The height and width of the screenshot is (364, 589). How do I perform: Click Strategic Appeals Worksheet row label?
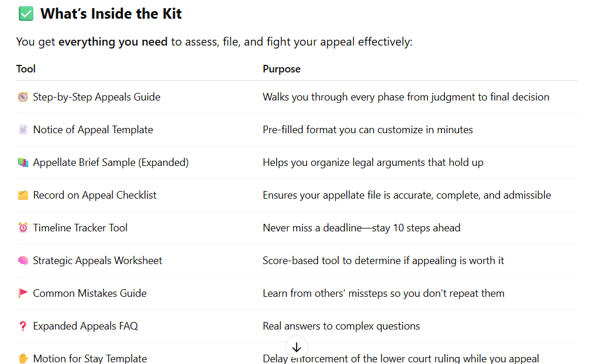pos(98,261)
